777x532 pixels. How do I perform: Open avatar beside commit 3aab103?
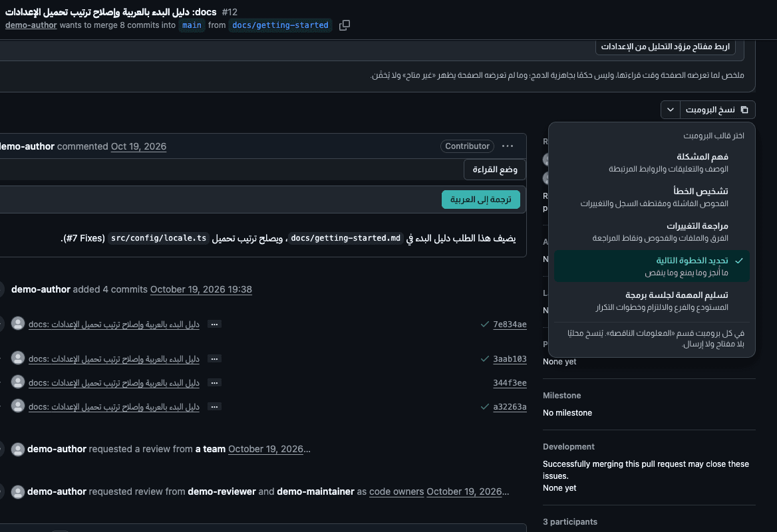[x=18, y=358]
